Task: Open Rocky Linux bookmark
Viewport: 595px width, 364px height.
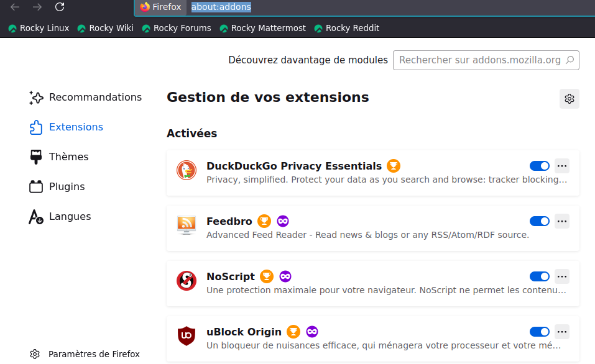Action: (x=39, y=28)
